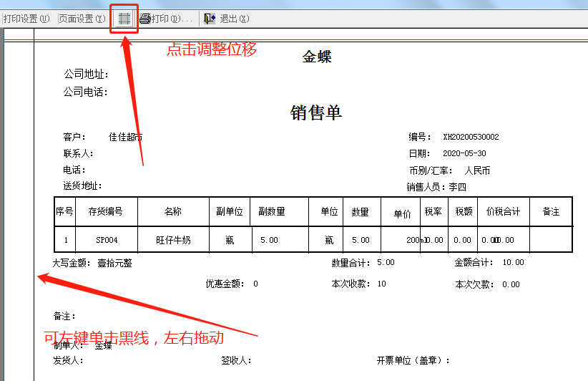Screen dimensions: 588x381
Task: Click the 公司电话: label
Action: pyautogui.click(x=86, y=92)
